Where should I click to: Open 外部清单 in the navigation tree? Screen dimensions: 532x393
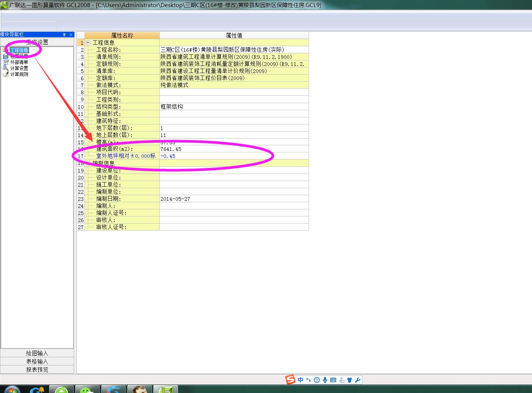click(19, 62)
